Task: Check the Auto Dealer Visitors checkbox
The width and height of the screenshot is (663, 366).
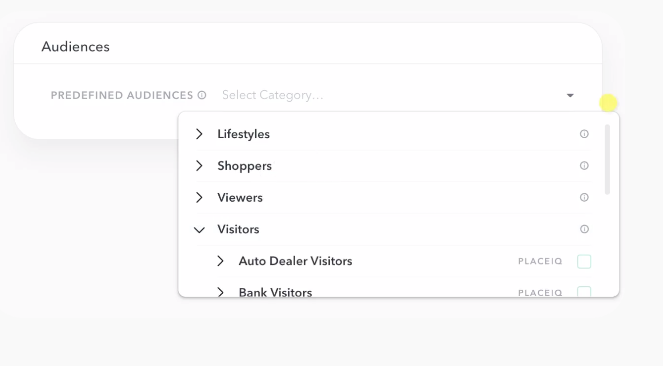Action: [584, 262]
